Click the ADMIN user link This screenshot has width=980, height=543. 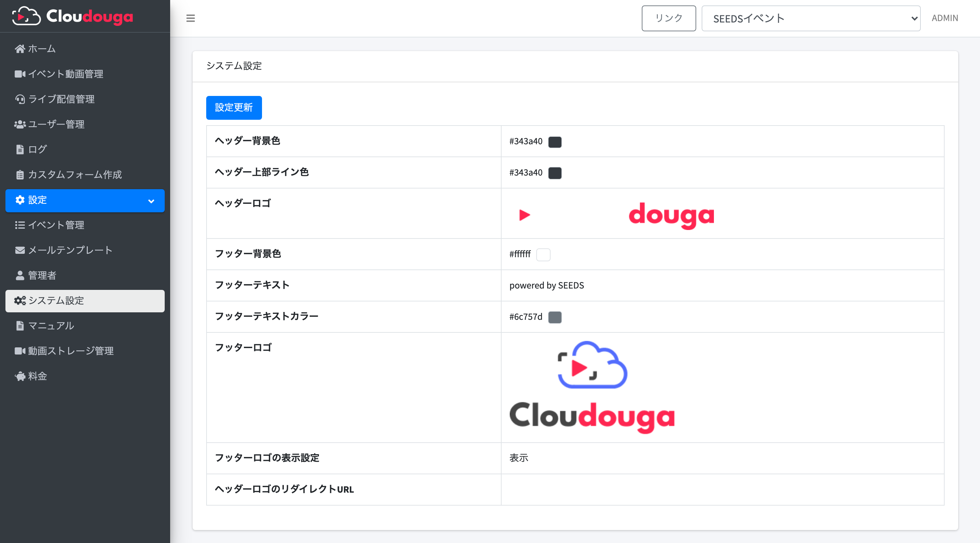(945, 18)
